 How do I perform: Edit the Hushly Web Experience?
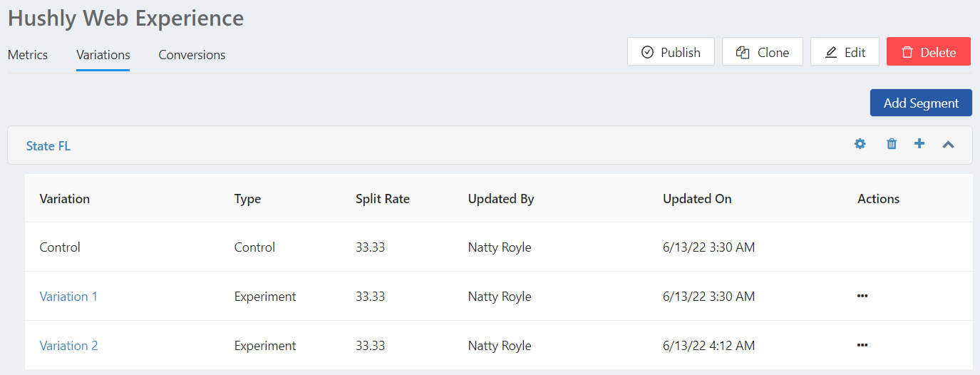845,52
